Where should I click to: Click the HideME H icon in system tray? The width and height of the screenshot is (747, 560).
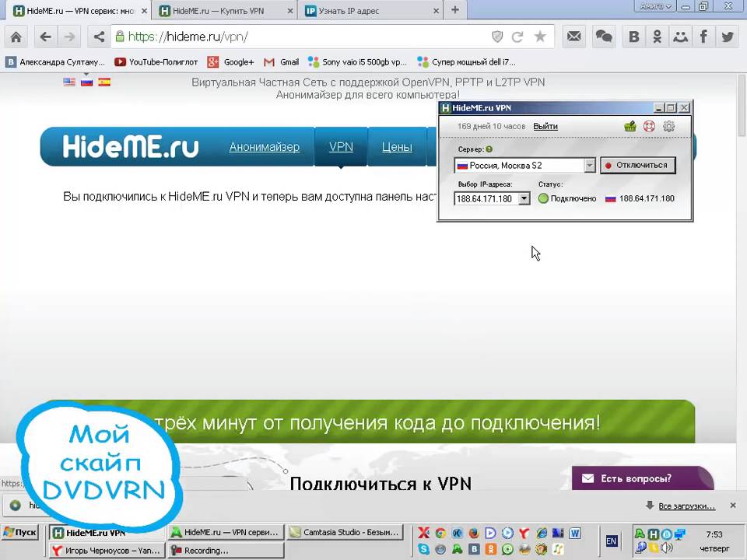click(x=654, y=534)
